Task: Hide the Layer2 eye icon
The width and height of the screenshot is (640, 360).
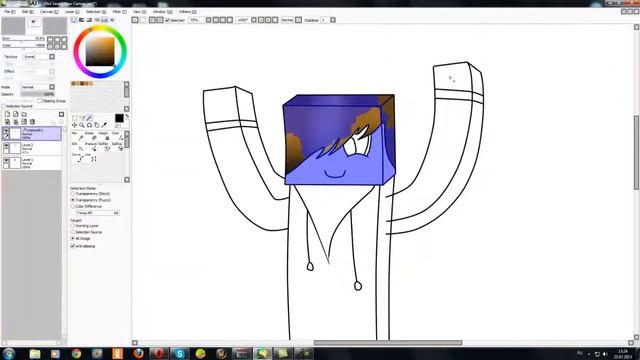Action: tap(6, 146)
